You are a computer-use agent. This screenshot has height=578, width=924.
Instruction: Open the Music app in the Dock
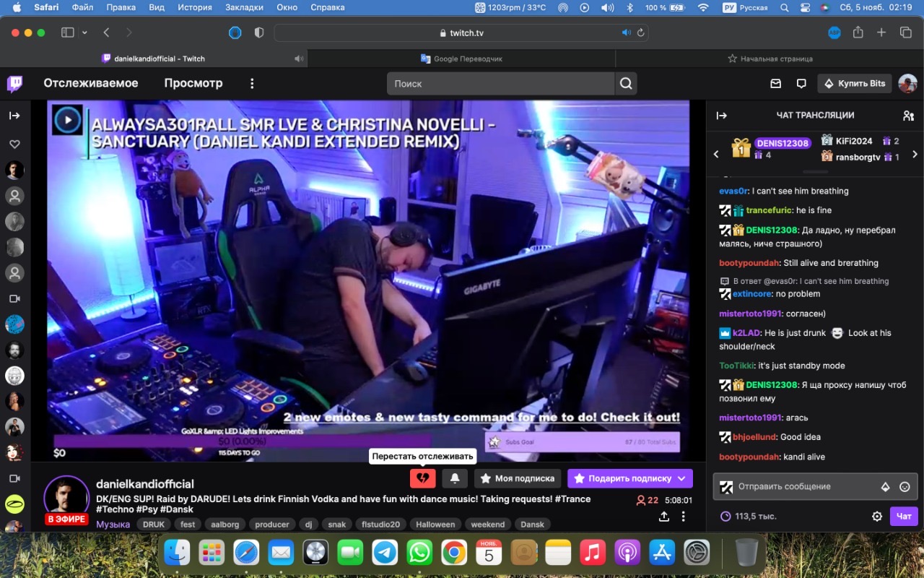[593, 553]
